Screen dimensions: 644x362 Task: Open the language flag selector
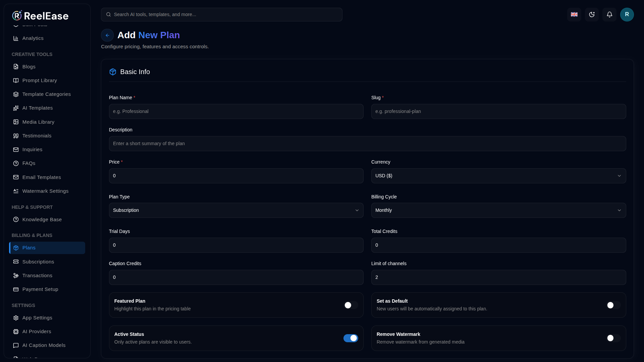(574, 14)
